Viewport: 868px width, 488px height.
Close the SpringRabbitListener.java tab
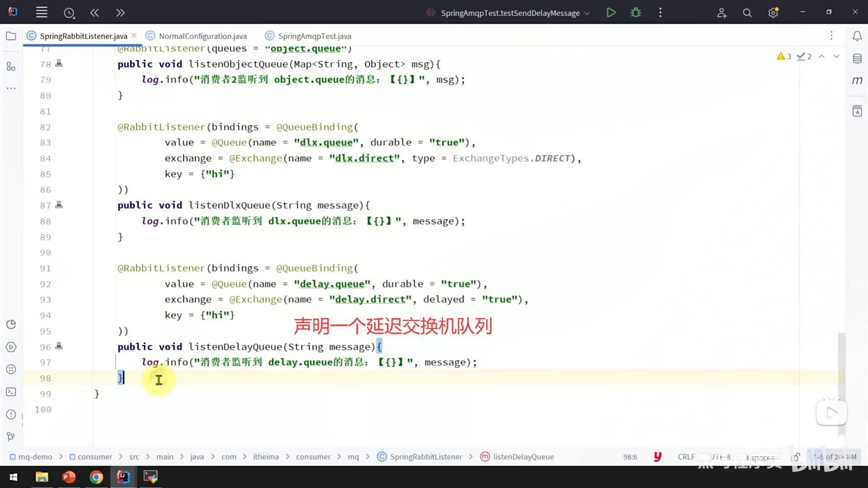tap(134, 36)
